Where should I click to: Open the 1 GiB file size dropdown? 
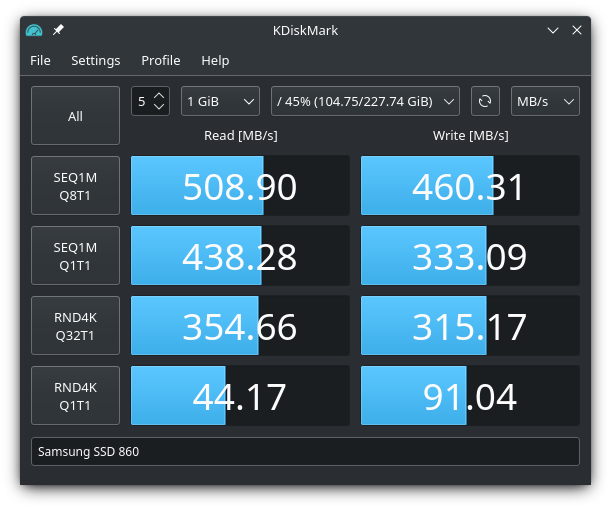[x=221, y=101]
